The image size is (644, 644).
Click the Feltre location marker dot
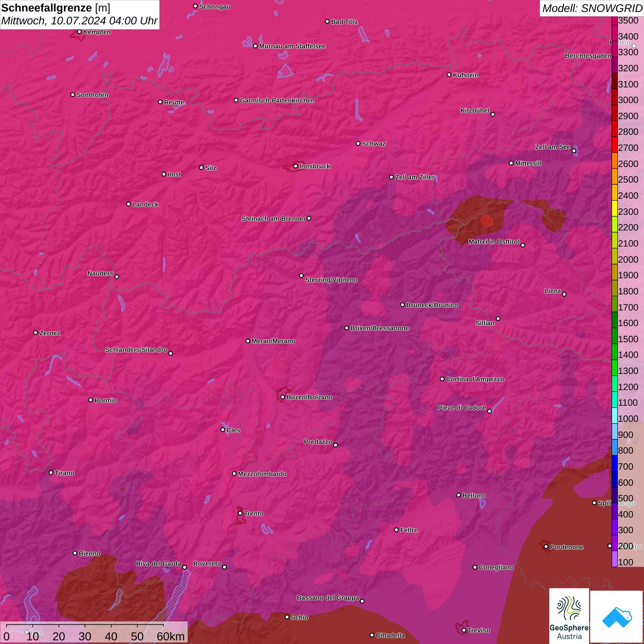(396, 530)
